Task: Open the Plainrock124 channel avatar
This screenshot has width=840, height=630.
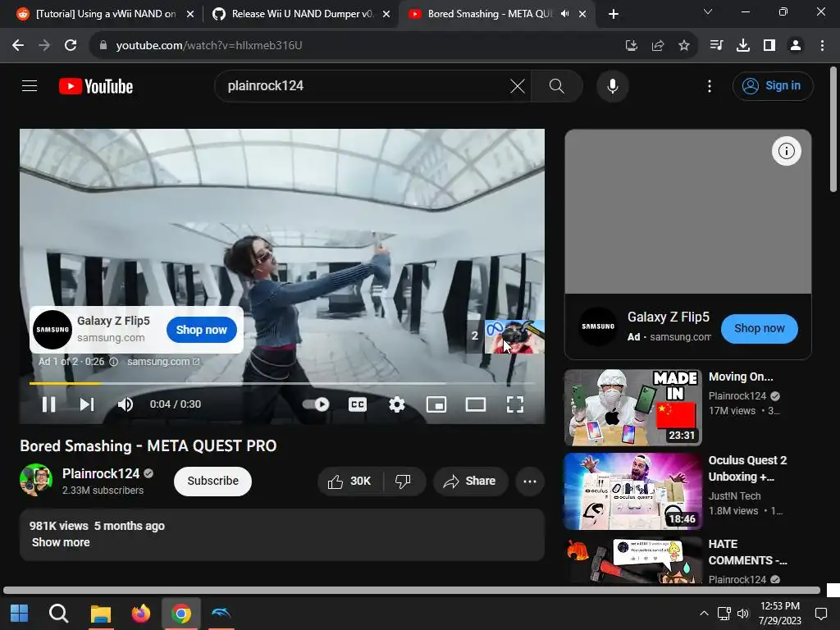Action: [x=36, y=480]
